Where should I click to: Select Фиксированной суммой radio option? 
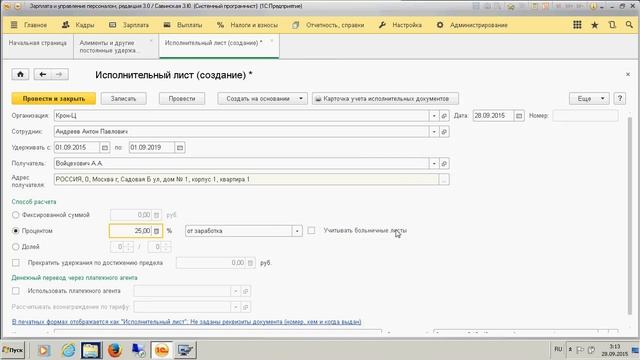click(16, 215)
